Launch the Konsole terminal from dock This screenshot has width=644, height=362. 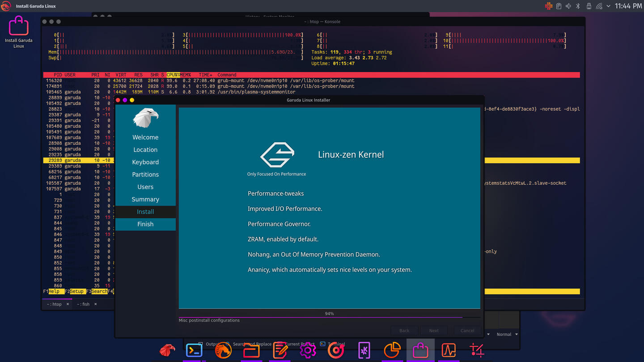[x=194, y=350]
